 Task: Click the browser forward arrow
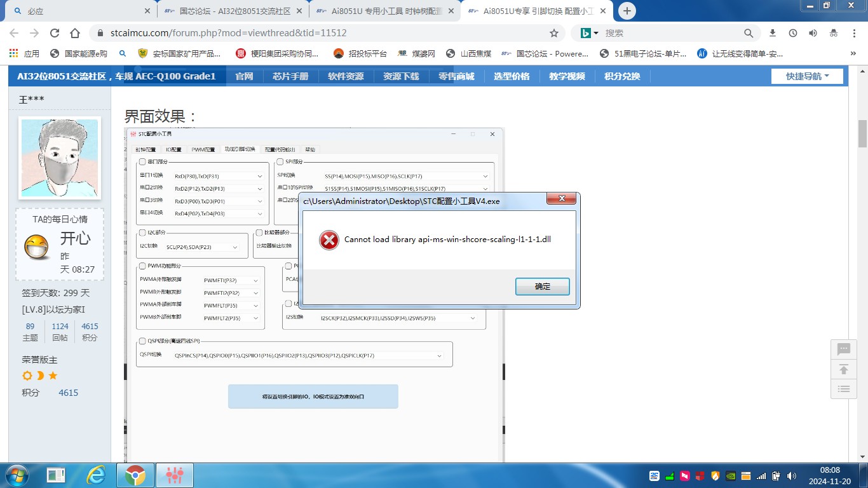pos(34,33)
